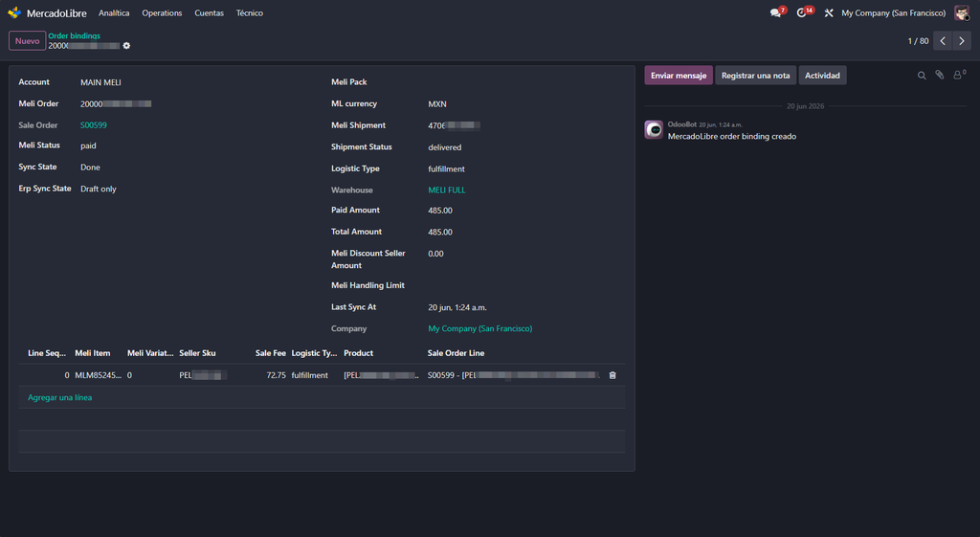Sort by Sale Fee column header
Image resolution: width=980 pixels, height=537 pixels.
[271, 353]
